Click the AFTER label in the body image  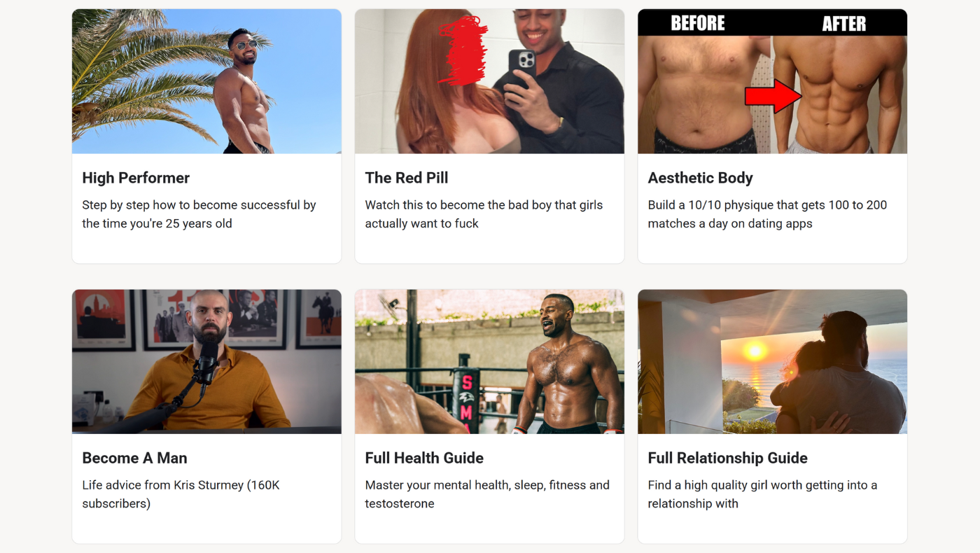coord(843,24)
